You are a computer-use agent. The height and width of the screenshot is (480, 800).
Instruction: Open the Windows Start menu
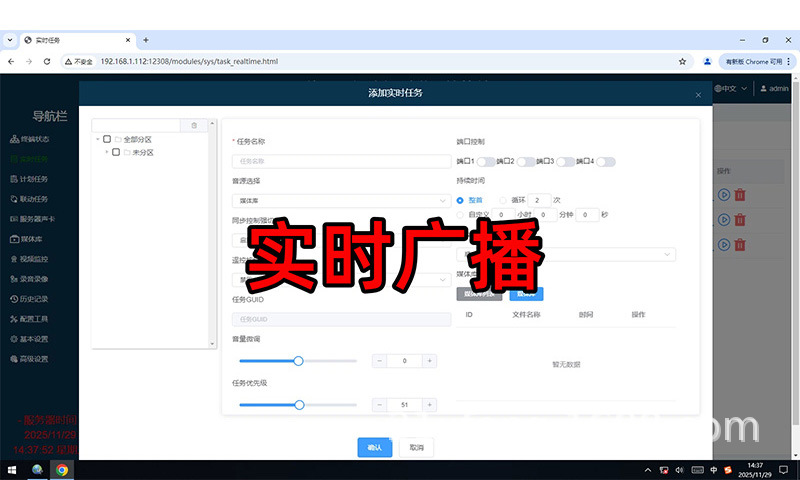[12, 470]
